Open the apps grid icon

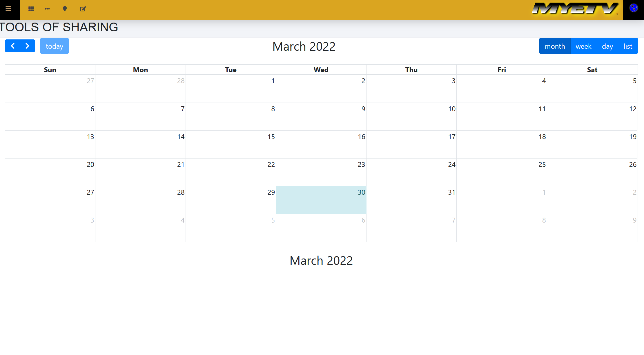click(31, 9)
